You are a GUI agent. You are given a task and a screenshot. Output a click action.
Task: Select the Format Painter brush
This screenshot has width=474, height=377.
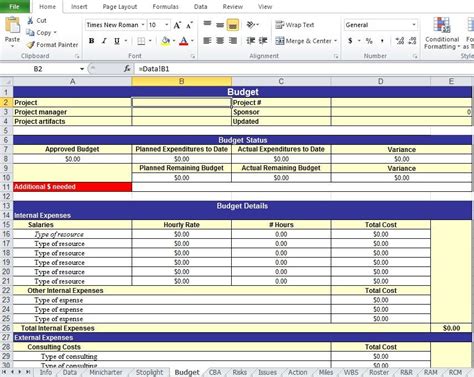pyautogui.click(x=31, y=45)
